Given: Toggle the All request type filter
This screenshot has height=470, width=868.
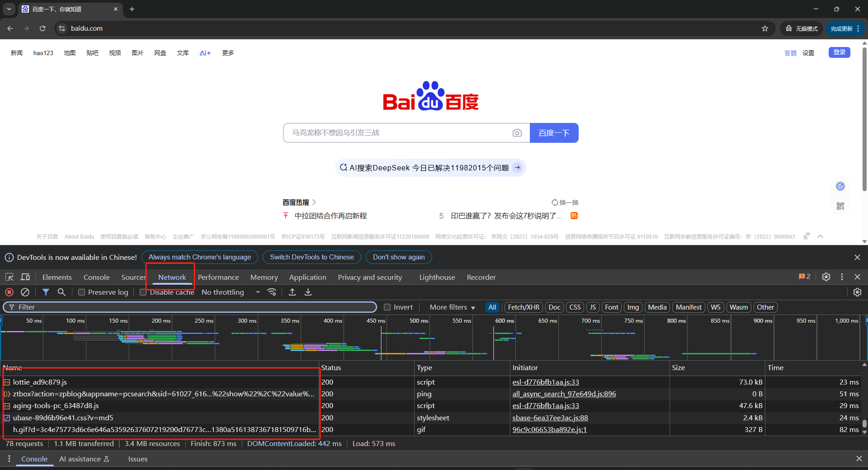Looking at the screenshot, I should 492,307.
